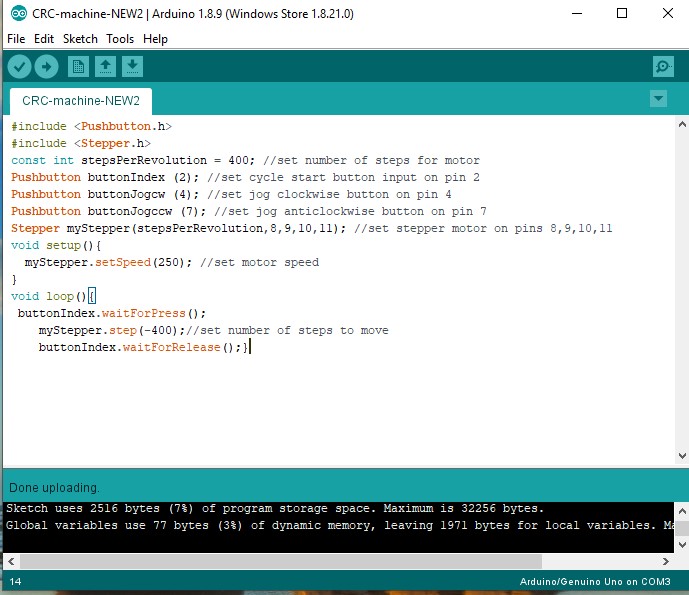Open the File menu
Screen dimensions: 689x595
click(16, 39)
